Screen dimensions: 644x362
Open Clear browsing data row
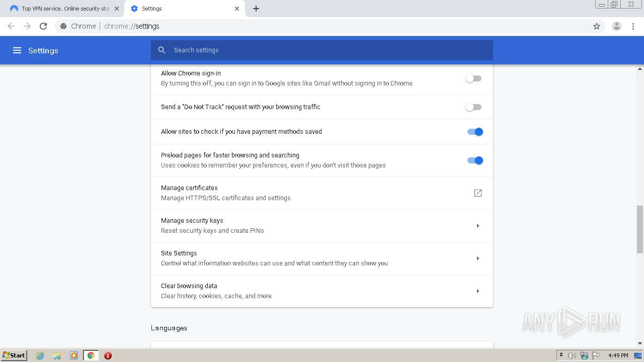322,291
